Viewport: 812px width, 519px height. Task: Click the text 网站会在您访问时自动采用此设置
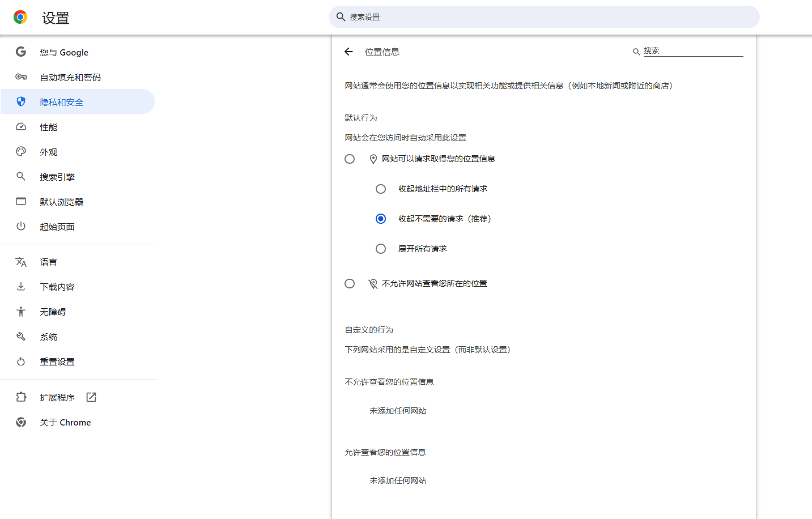coord(406,138)
